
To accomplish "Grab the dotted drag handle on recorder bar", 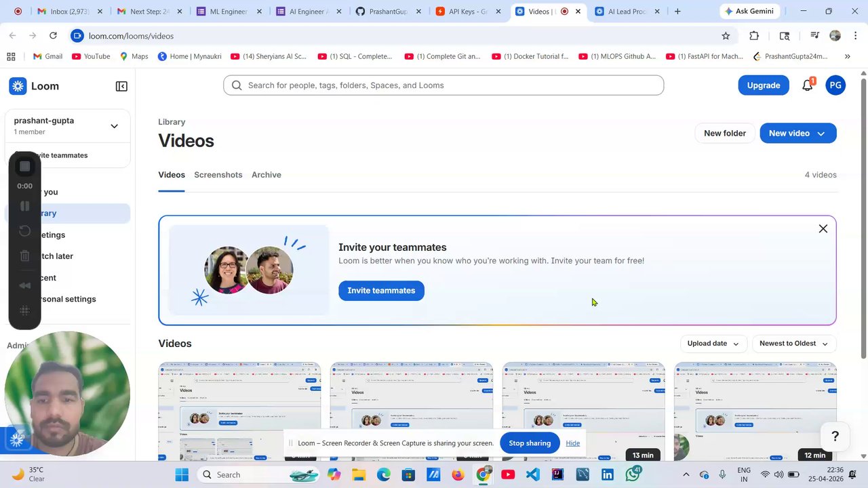I will coord(24,310).
